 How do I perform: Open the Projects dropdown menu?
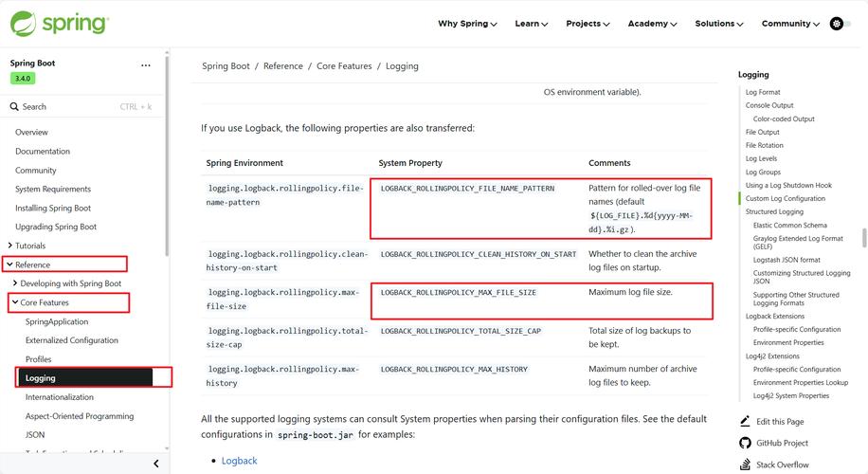pos(588,24)
